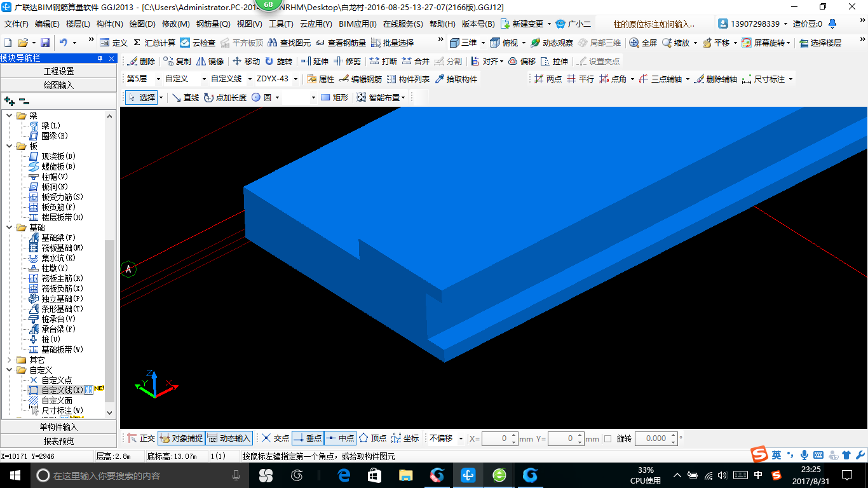Viewport: 868px width, 488px height.
Task: Check the 旋转 checkbox
Action: point(607,438)
